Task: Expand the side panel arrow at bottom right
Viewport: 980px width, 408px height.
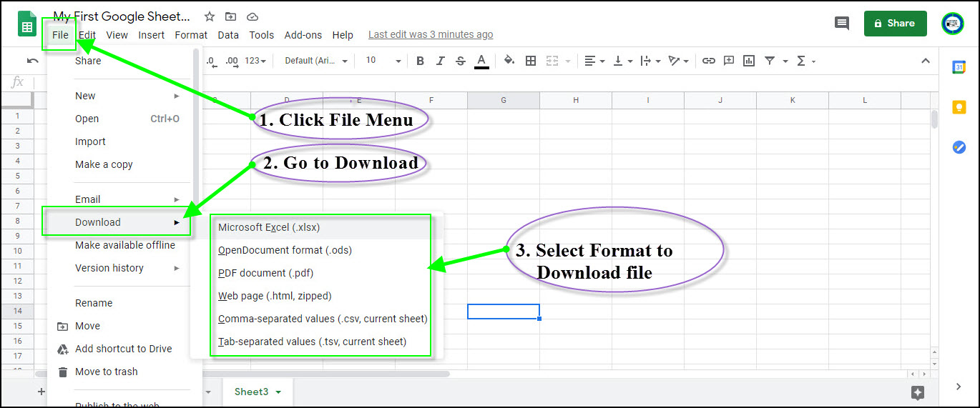Action: pyautogui.click(x=959, y=387)
